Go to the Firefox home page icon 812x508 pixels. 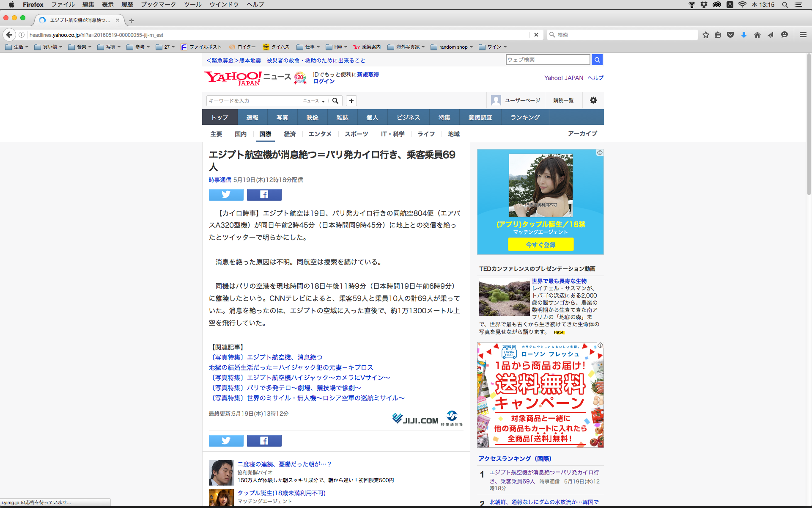pos(757,35)
